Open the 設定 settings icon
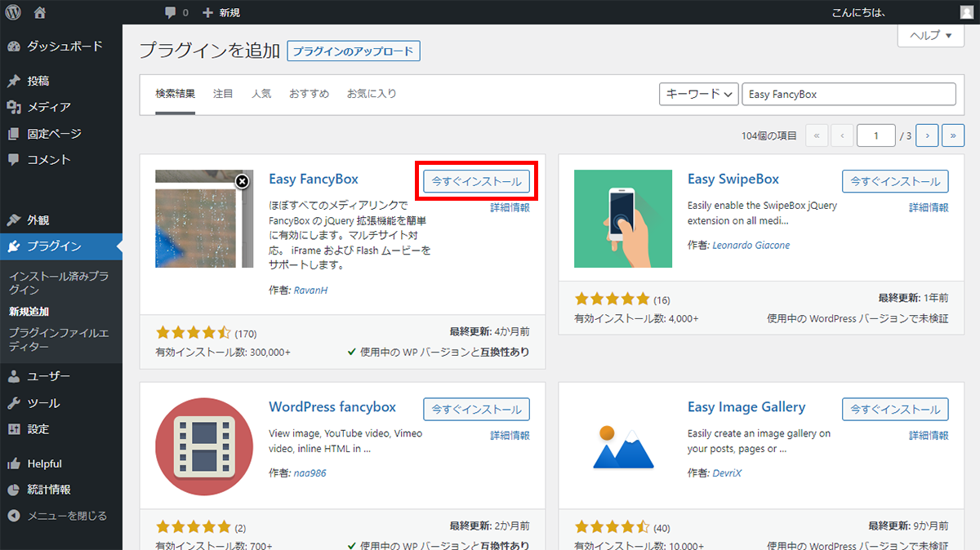Image resolution: width=980 pixels, height=550 pixels. coord(15,428)
